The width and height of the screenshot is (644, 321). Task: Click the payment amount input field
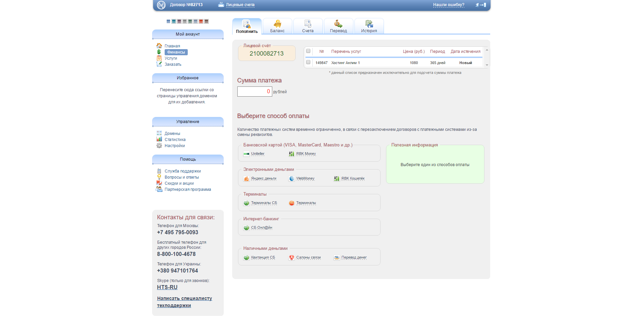tap(255, 92)
